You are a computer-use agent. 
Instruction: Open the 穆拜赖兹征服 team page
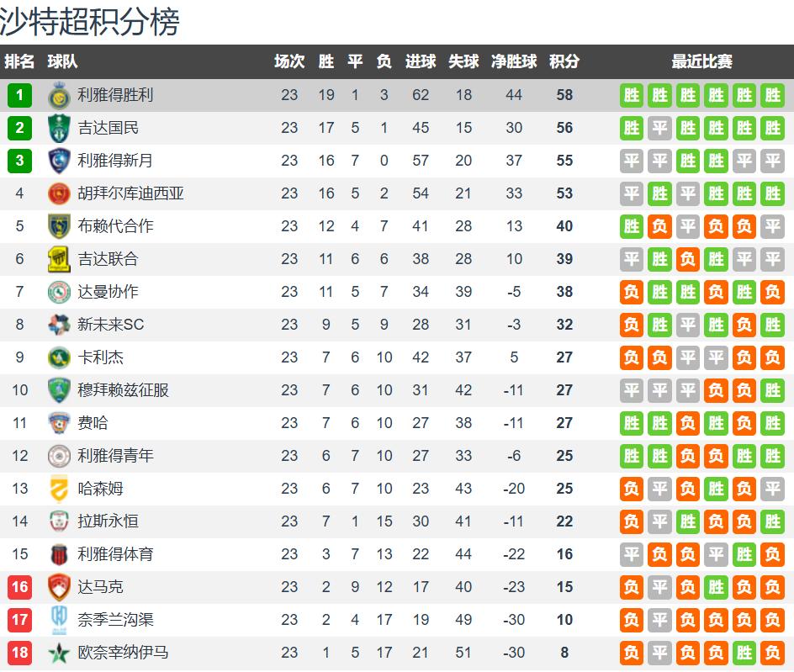[x=123, y=390]
